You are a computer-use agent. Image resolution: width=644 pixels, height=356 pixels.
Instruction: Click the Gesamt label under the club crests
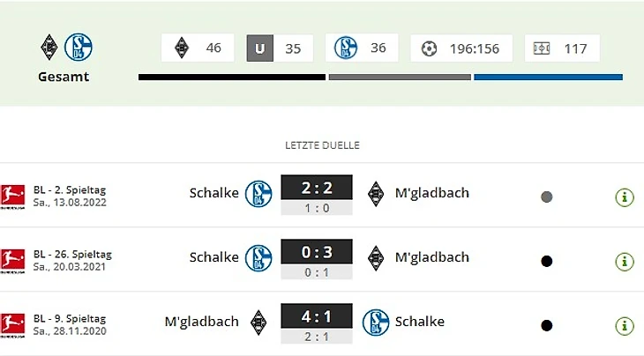tap(64, 77)
